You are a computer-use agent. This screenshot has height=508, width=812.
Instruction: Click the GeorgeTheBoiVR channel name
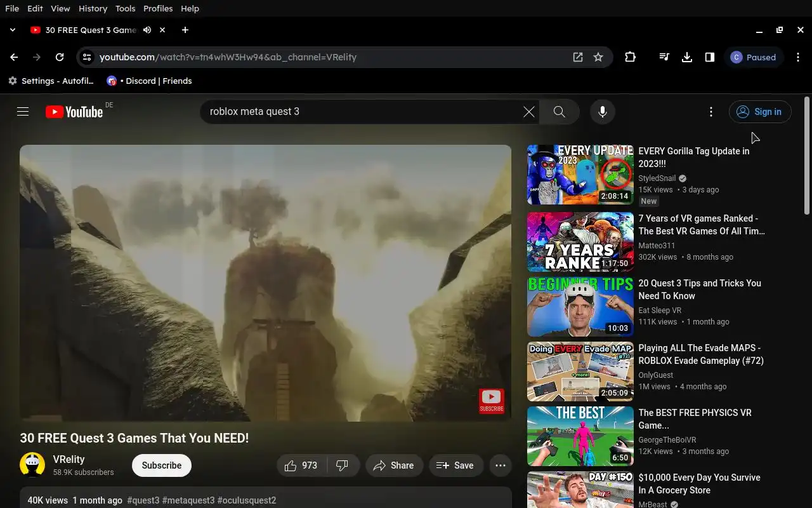667,440
